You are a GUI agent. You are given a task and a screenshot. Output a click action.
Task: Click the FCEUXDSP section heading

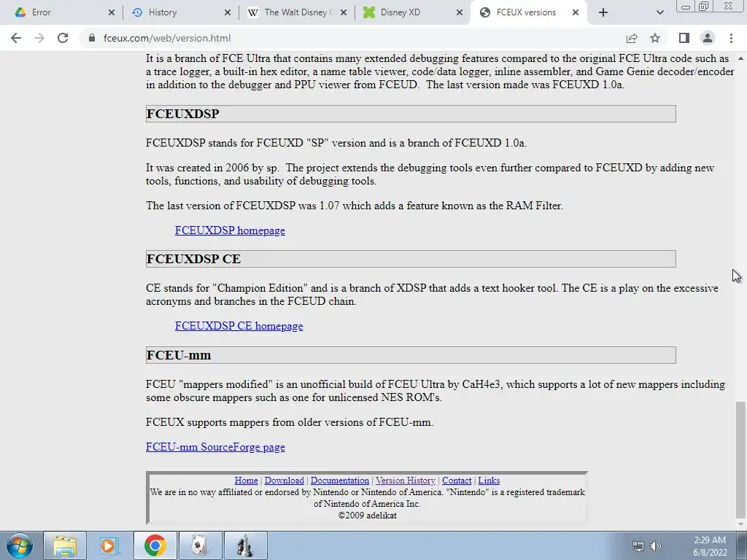183,114
